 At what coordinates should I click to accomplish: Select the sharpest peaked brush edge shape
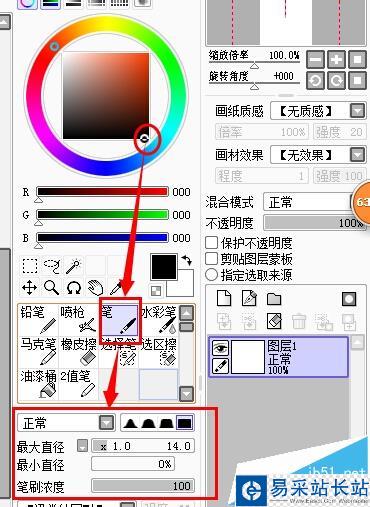click(x=130, y=423)
